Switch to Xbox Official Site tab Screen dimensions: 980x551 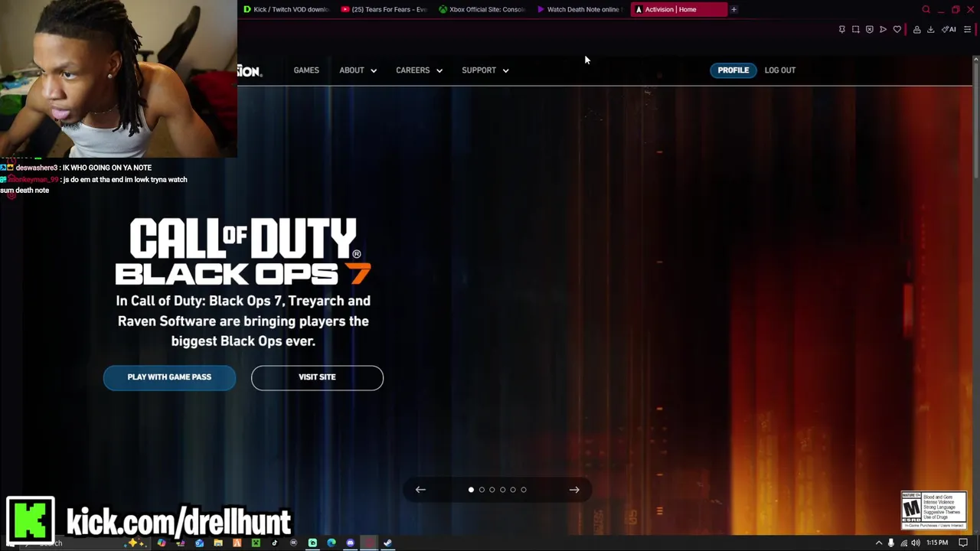(x=482, y=9)
